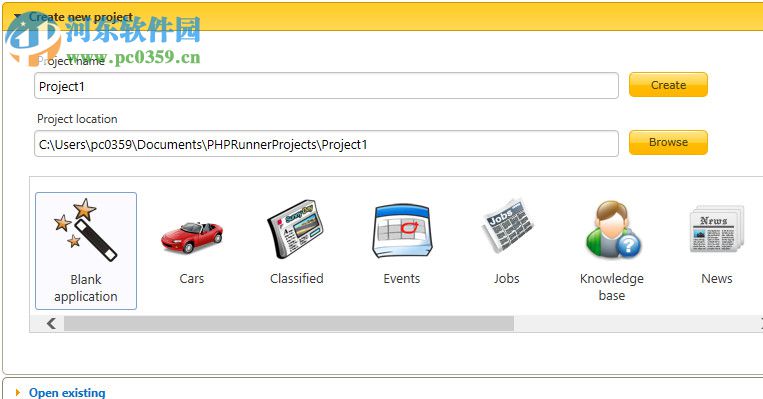Click the News template label
Image resolution: width=763 pixels, height=399 pixels.
(717, 279)
